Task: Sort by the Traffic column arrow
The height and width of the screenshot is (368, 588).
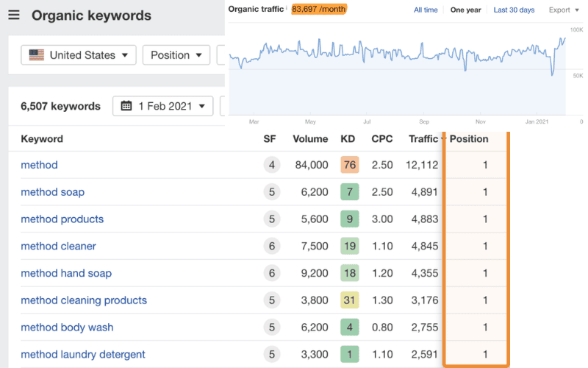Action: point(443,139)
